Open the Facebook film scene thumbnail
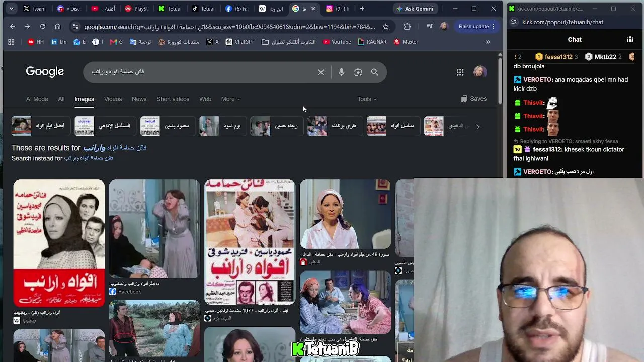 tap(154, 229)
